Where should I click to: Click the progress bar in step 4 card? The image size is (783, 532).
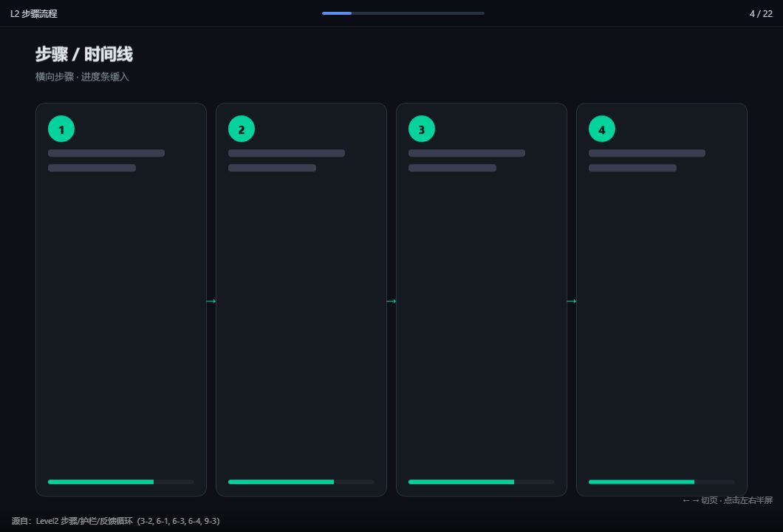pos(662,482)
